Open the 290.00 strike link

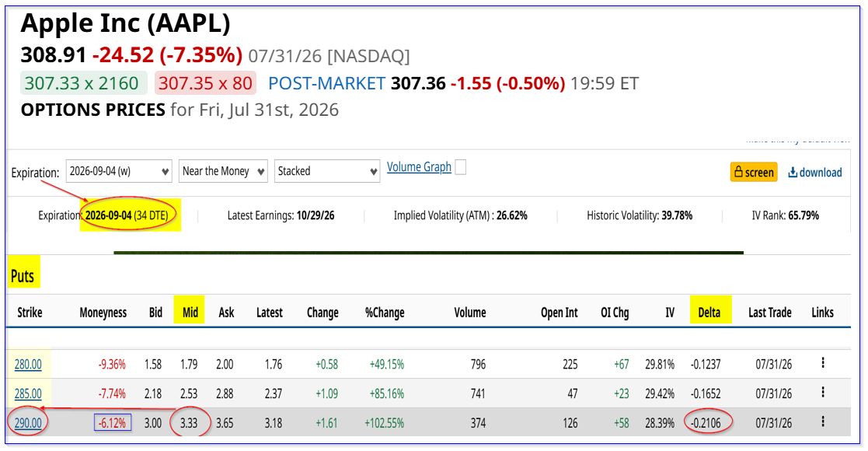point(28,423)
